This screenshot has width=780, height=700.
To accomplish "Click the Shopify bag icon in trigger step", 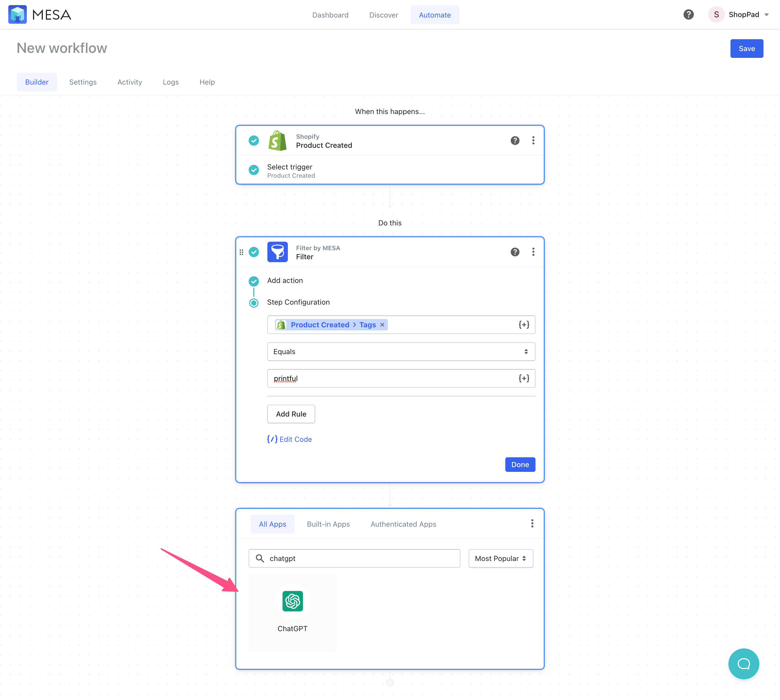I will tap(277, 140).
